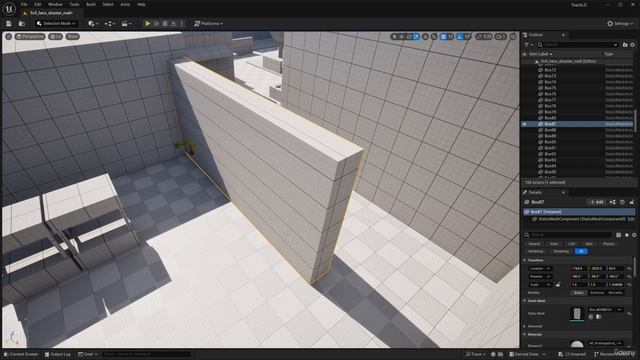This screenshot has height=360, width=640.
Task: Open the Outliner settings gear
Action: (633, 44)
